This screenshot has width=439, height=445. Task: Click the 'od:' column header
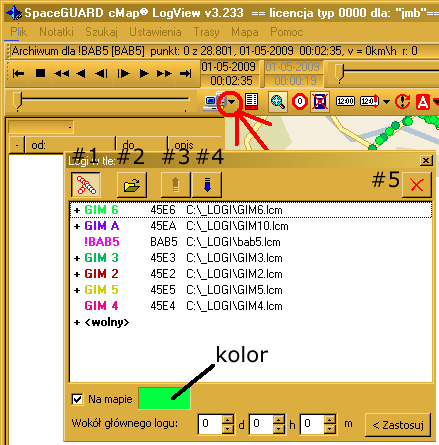[x=70, y=145]
